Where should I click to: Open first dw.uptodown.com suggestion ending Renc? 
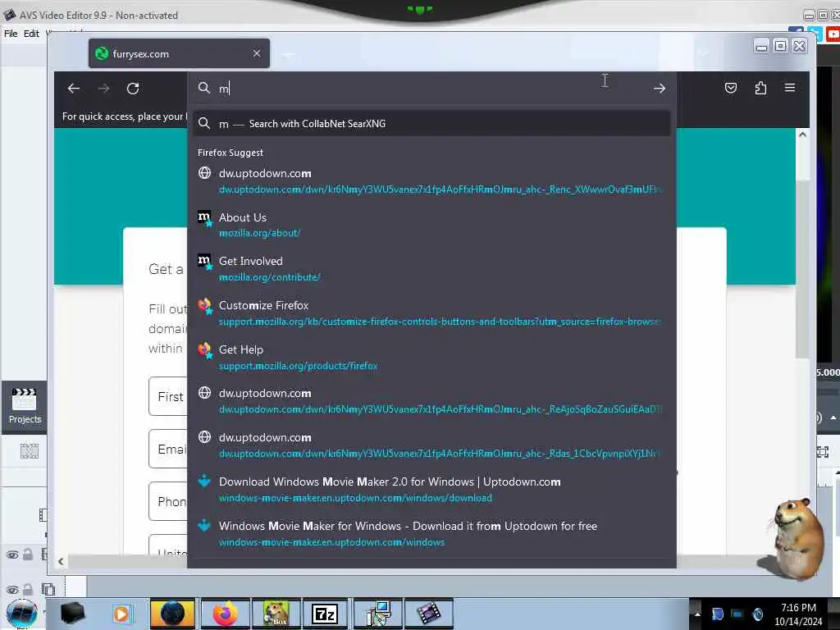(431, 181)
